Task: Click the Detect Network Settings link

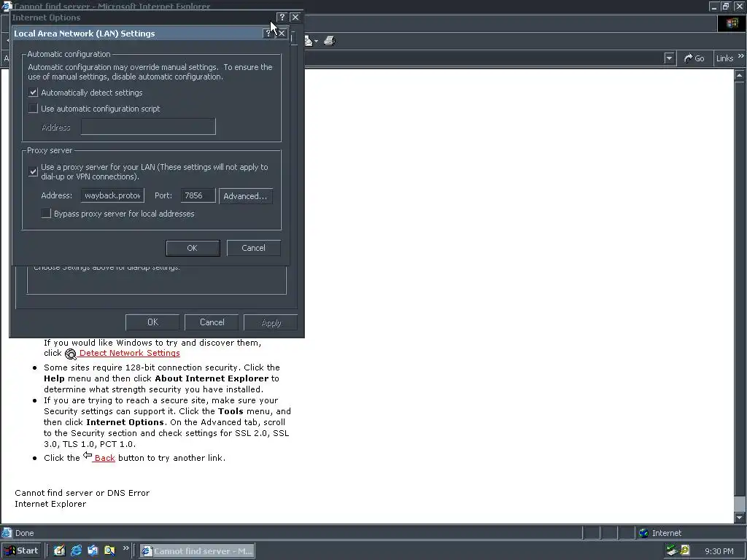Action: 129,353
